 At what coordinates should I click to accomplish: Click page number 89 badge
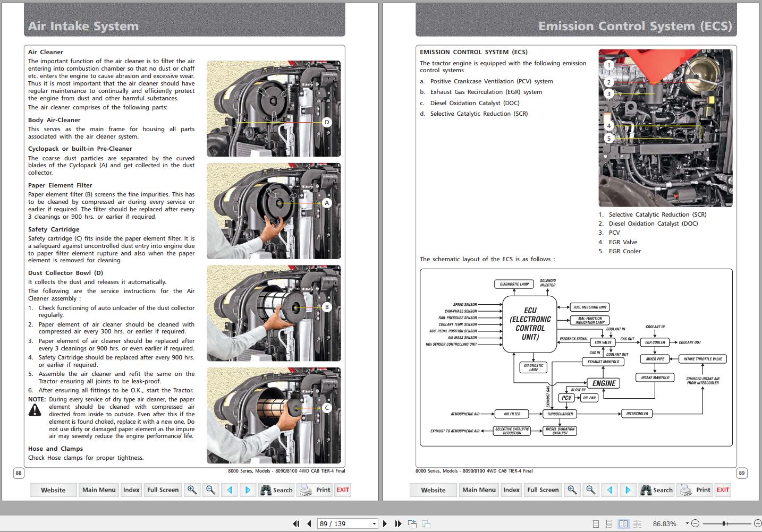click(742, 473)
